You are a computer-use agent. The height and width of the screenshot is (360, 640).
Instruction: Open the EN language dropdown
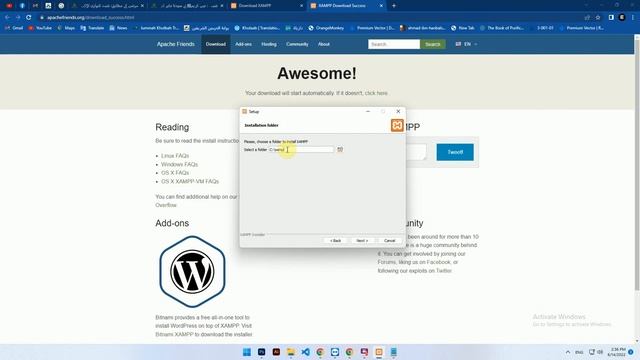click(466, 44)
